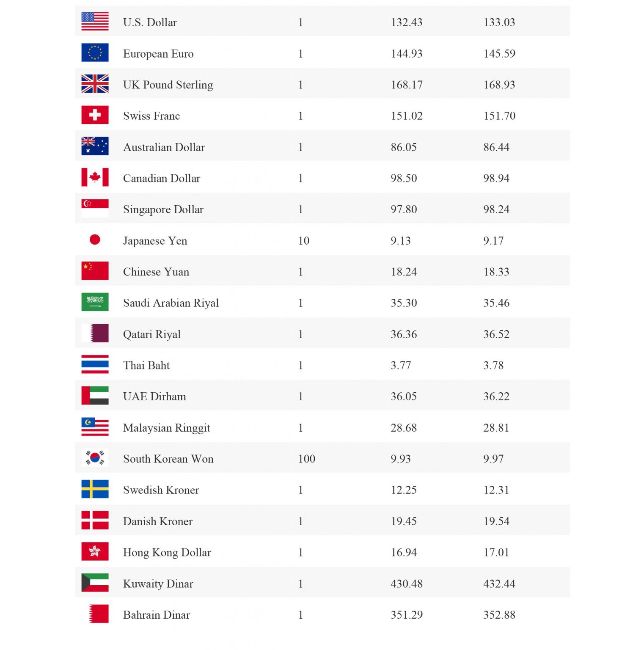This screenshot has height=650, width=644.
Task: Select the Kuwait flag icon
Action: coord(95,583)
